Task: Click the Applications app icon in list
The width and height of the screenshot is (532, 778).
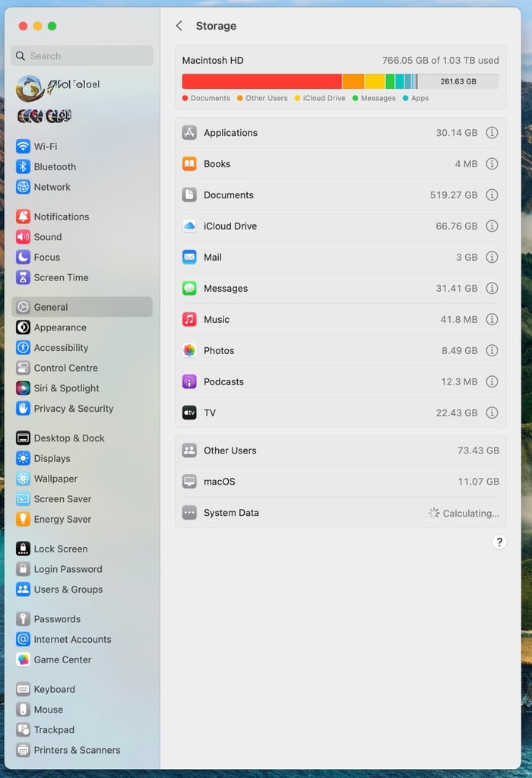Action: (189, 133)
